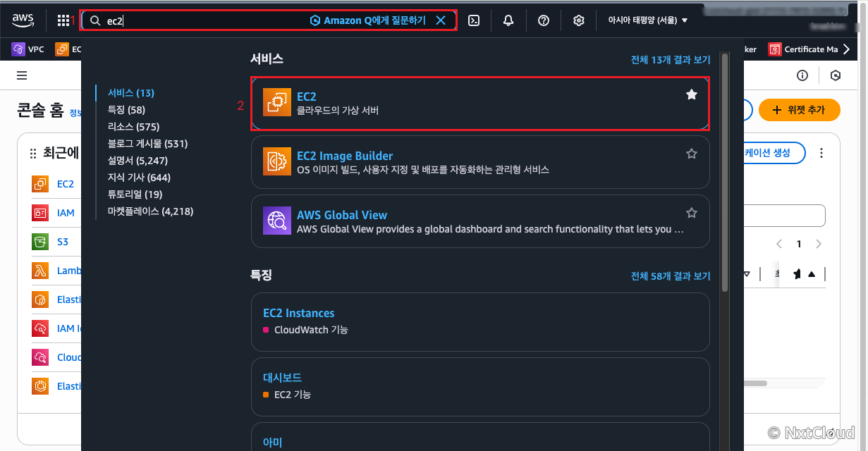Favorite AWS Global View with the star
868x451 pixels.
tap(692, 213)
